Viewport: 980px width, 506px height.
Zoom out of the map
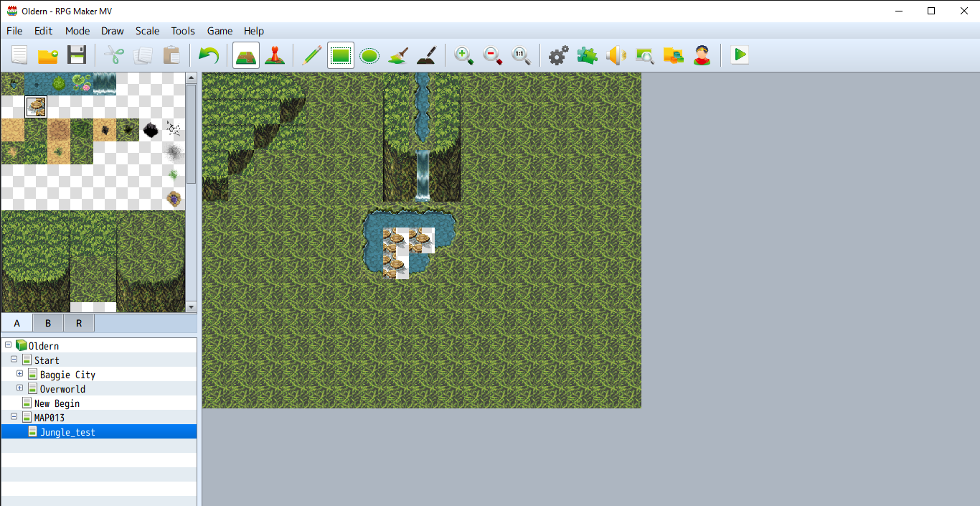(x=493, y=55)
